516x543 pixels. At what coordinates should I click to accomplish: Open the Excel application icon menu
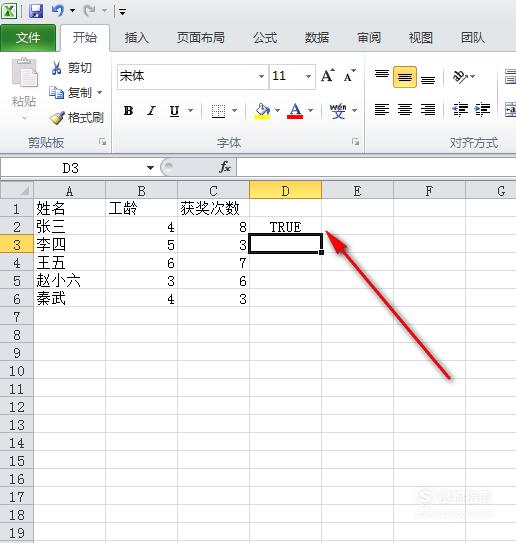[9, 11]
